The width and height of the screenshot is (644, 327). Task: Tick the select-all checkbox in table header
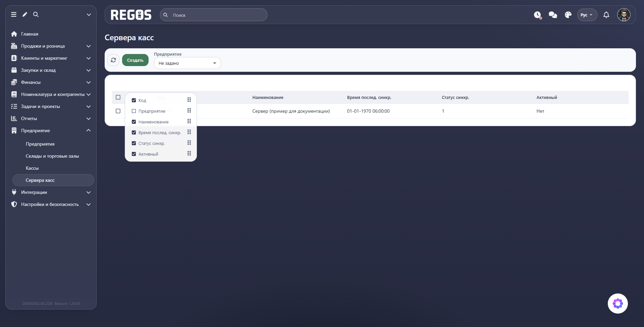[118, 97]
